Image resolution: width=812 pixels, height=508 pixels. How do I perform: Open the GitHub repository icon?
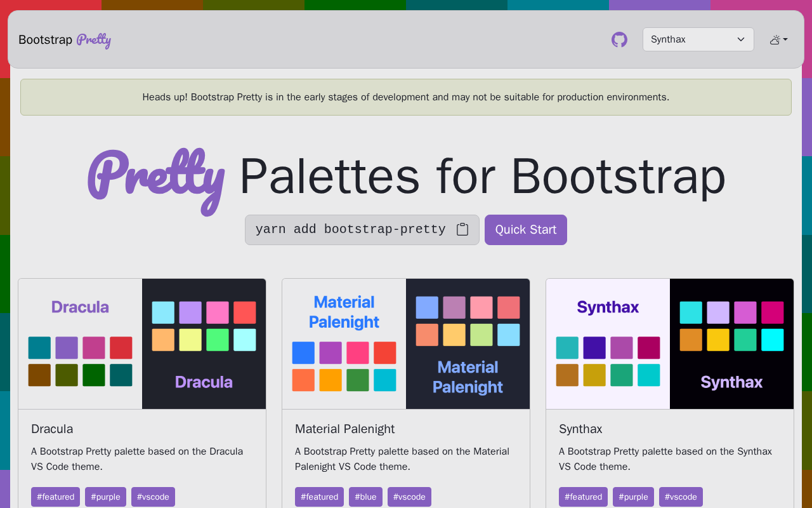point(619,39)
